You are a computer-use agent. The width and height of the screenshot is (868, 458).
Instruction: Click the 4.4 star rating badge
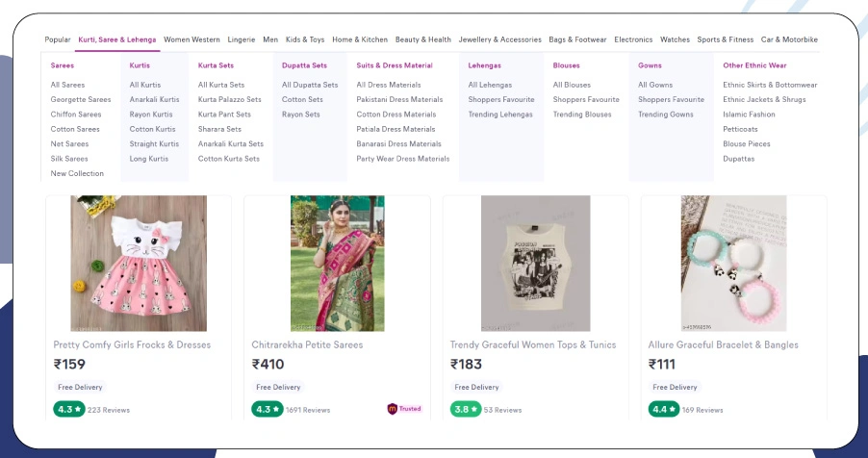click(x=663, y=409)
